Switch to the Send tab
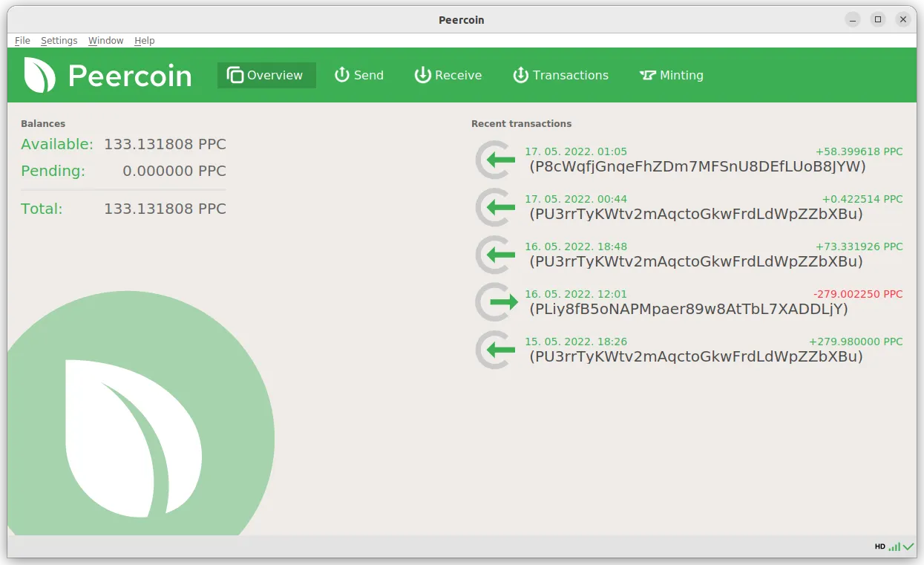The image size is (924, 565). tap(359, 75)
